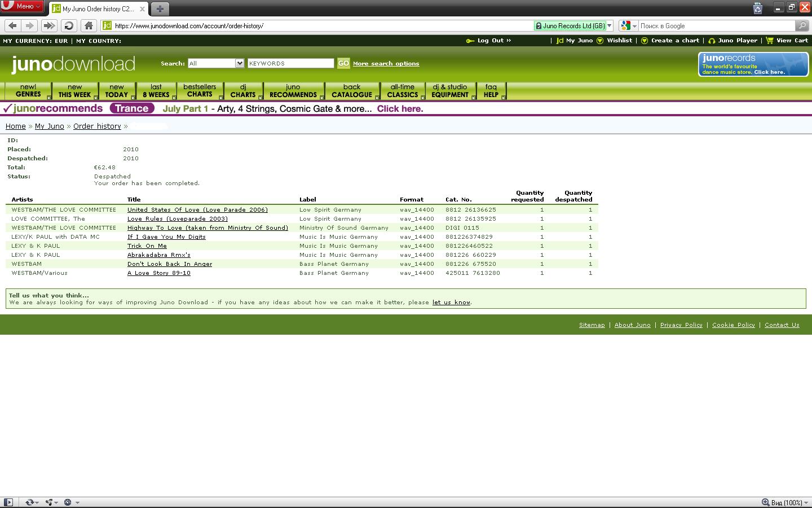Click the fast-forward navigation arrow icon
The image size is (812, 508).
tap(49, 25)
